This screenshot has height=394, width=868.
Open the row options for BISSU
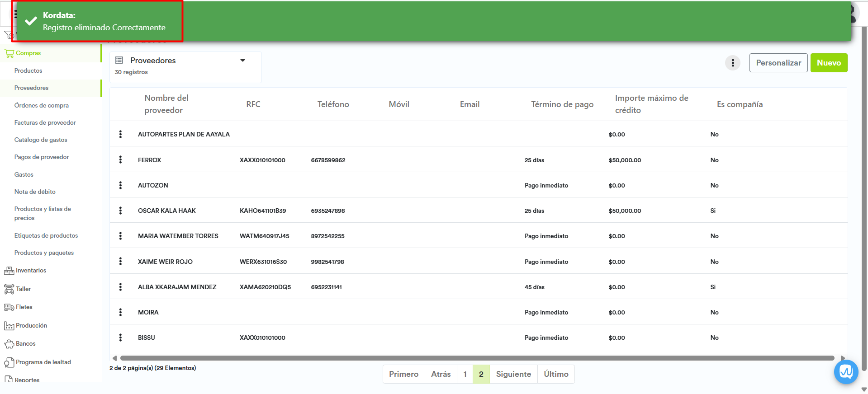[120, 338]
